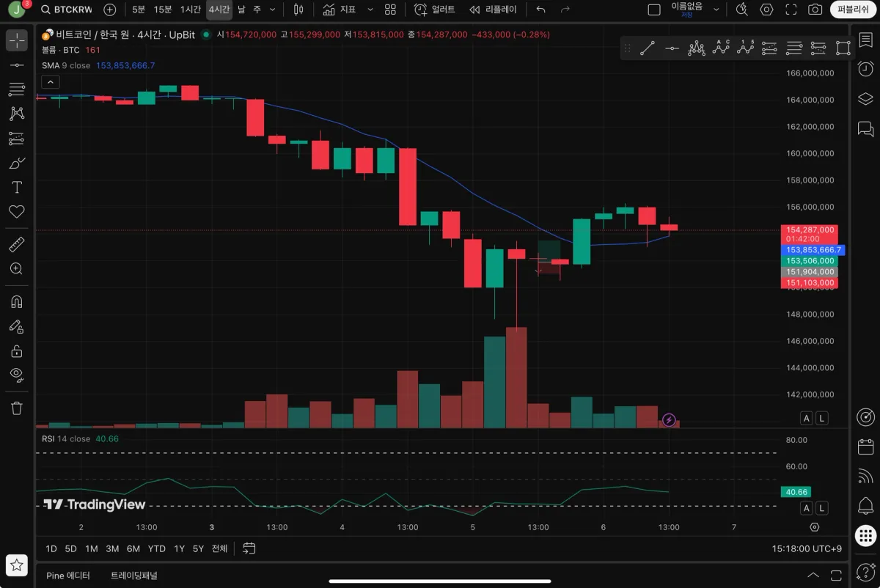Open the heart icons tool
Screen dimensions: 880x588
tap(17, 211)
